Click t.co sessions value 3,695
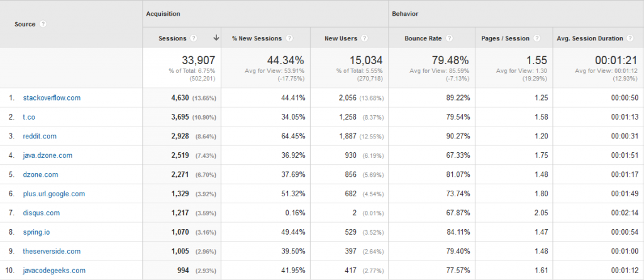 click(x=180, y=117)
